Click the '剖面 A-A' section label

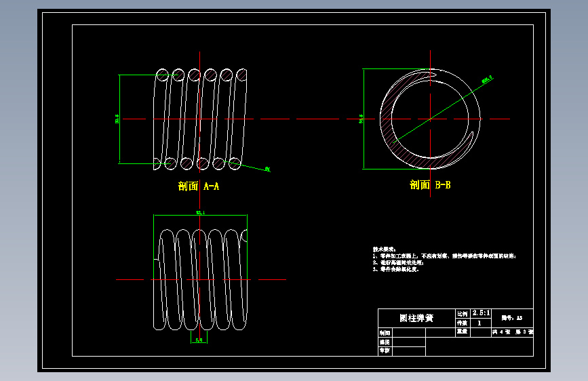point(199,186)
